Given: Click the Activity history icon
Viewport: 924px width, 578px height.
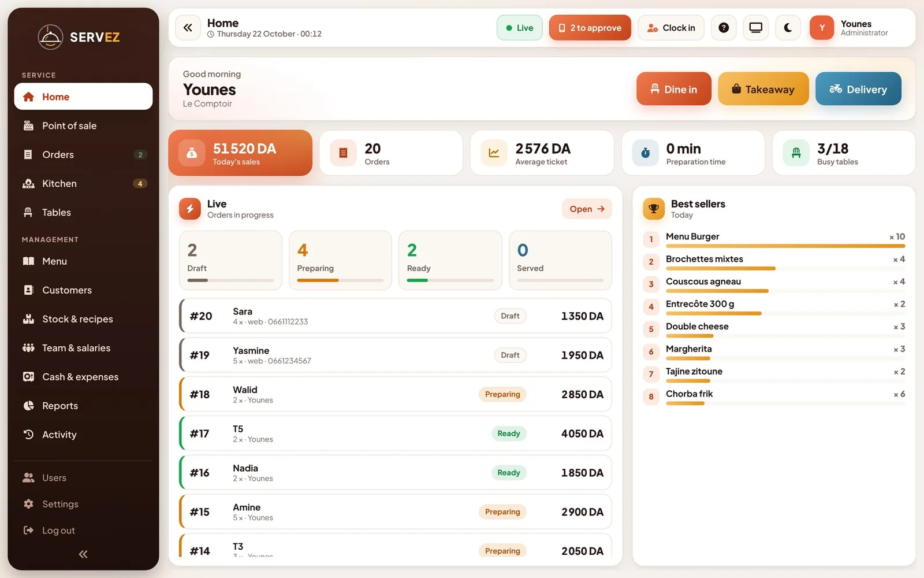Looking at the screenshot, I should tap(28, 434).
